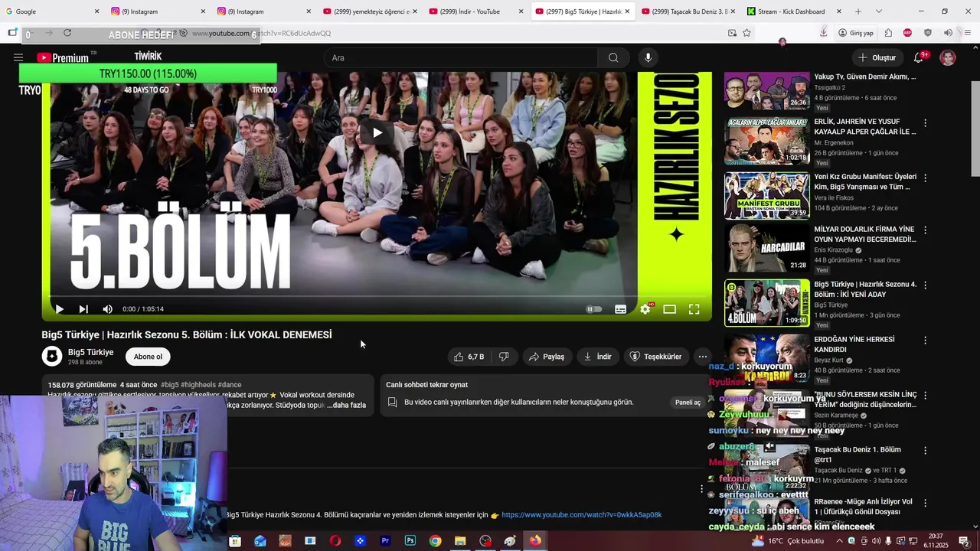This screenshot has height=551, width=980.
Task: Toggle subtitles in the player
Action: (621, 309)
